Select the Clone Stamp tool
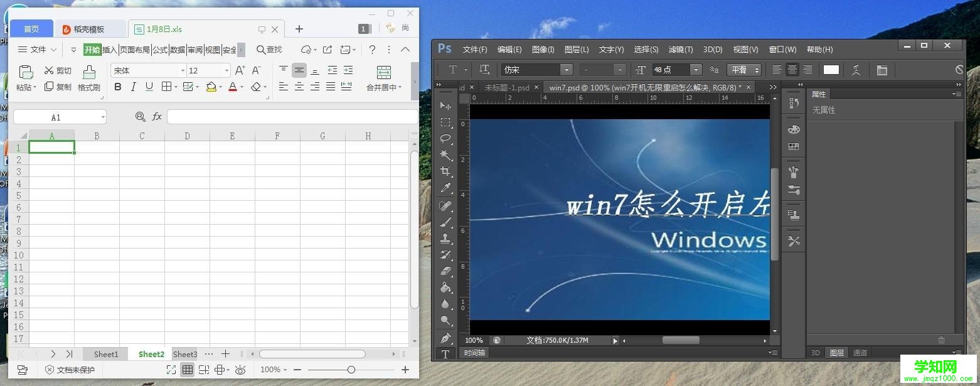Image resolution: width=980 pixels, height=386 pixels. pos(445,239)
